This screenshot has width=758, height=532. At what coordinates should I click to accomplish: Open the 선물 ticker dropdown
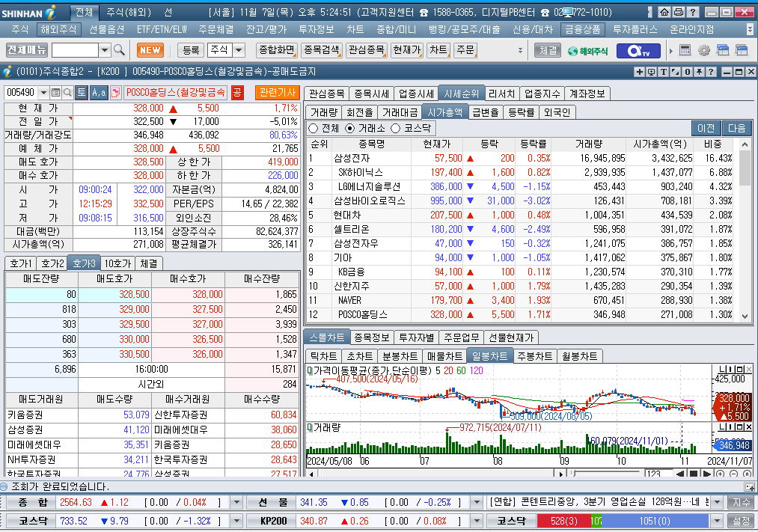click(477, 503)
